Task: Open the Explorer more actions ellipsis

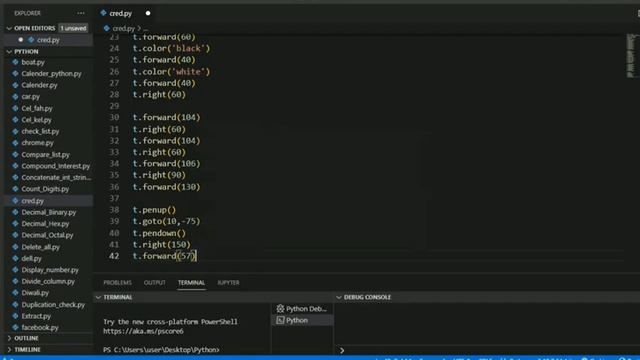Action: pos(81,13)
